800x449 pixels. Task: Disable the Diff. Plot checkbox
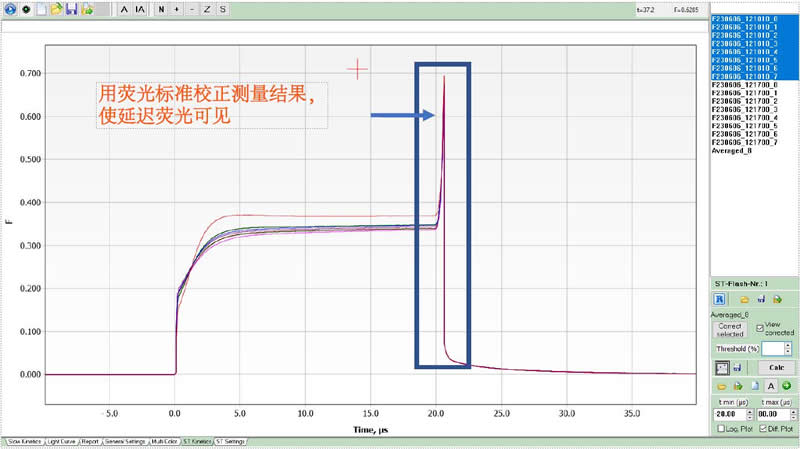[x=760, y=429]
